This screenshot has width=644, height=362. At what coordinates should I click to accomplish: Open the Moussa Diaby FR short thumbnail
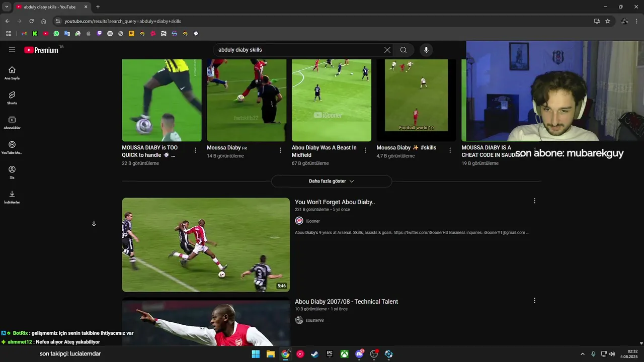(247, 100)
